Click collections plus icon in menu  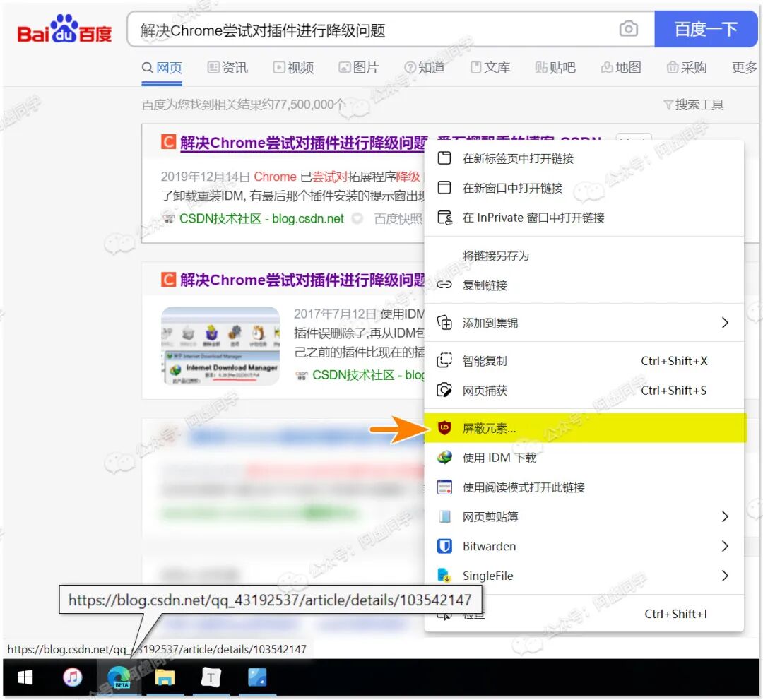point(444,323)
